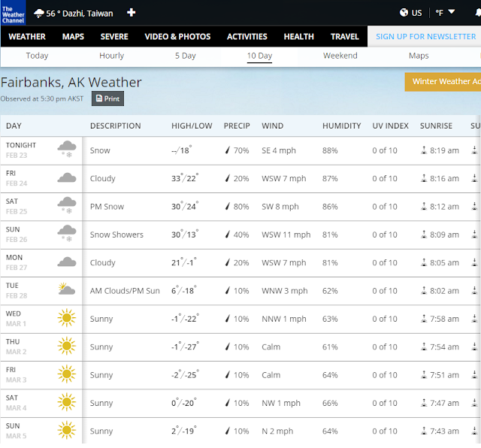
Task: Click the 62% humidity value
Action: [x=330, y=291]
